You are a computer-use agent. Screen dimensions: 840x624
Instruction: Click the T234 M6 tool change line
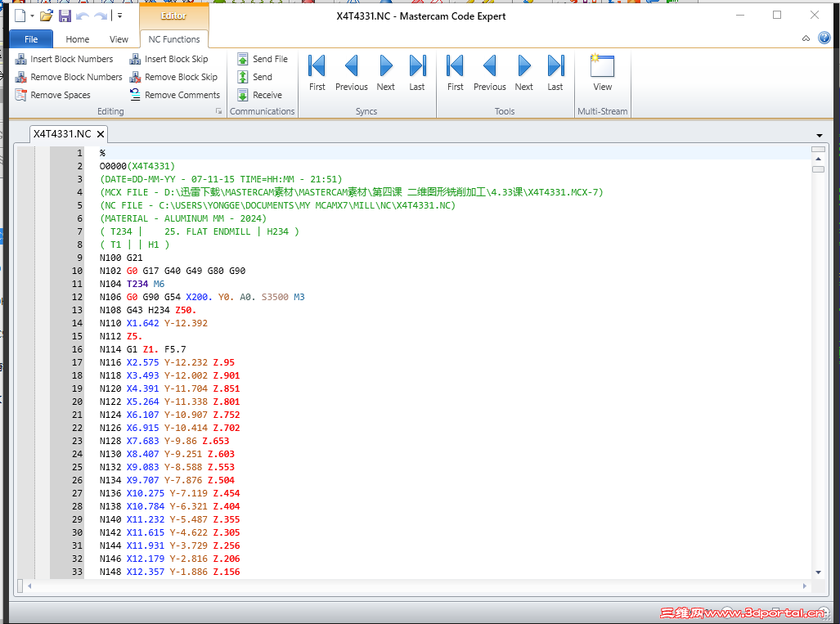[x=132, y=284]
